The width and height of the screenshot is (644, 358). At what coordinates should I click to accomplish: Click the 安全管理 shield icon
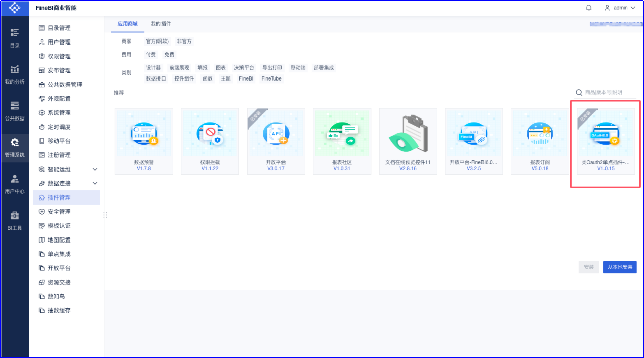tap(42, 212)
